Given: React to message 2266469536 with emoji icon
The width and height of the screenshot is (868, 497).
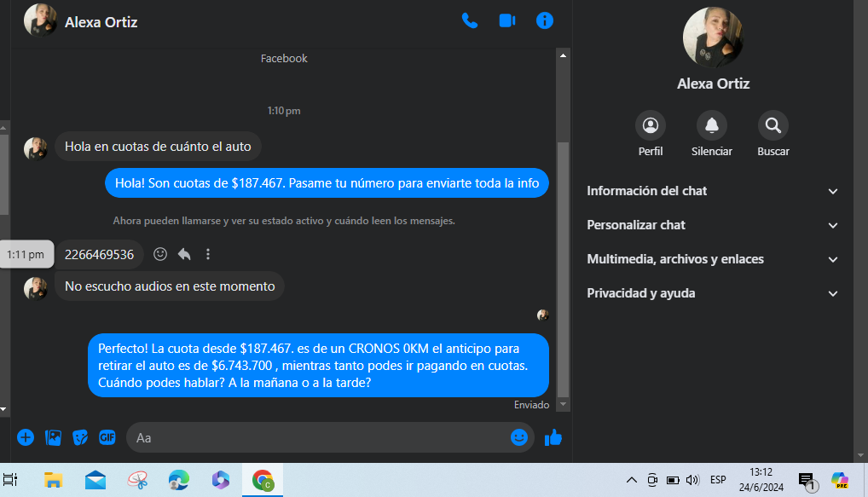Looking at the screenshot, I should tap(160, 254).
